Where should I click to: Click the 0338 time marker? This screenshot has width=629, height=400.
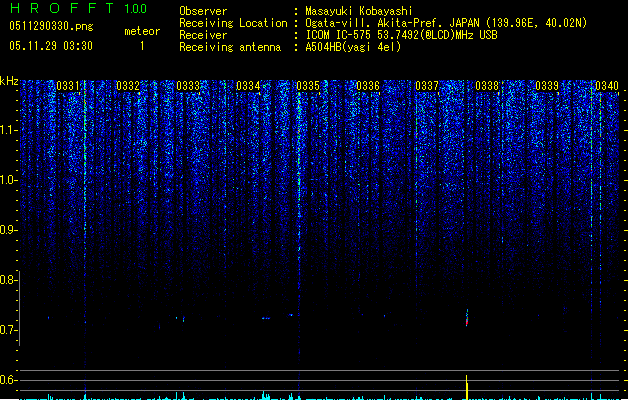coord(487,86)
